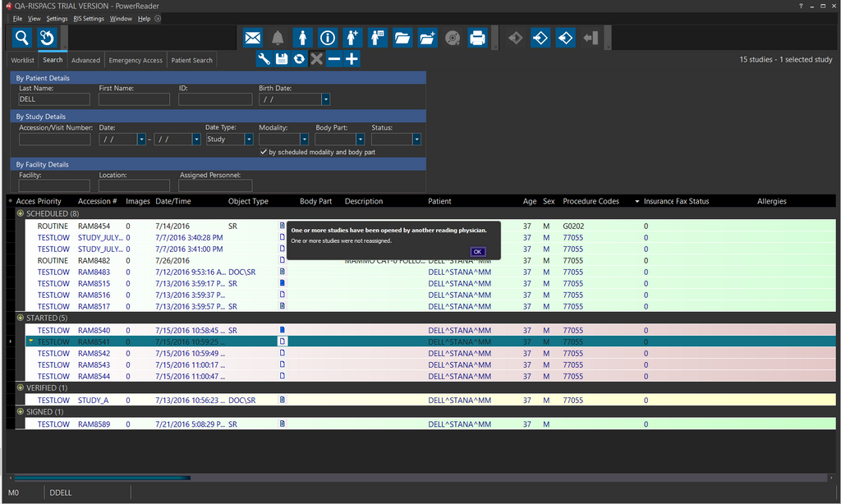Click the floppy disk save icon
841x504 pixels.
282,59
